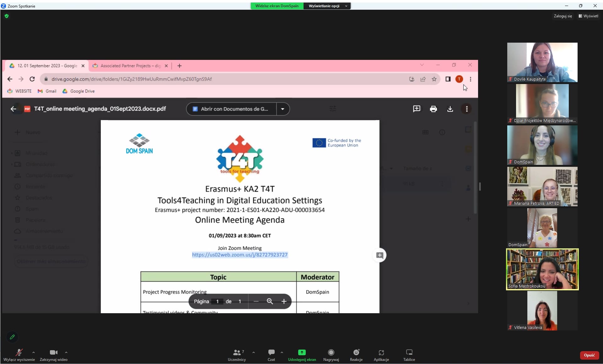This screenshot has width=603, height=364.
Task: Open Wyświetlanie opcji dropdown
Action: (327, 6)
